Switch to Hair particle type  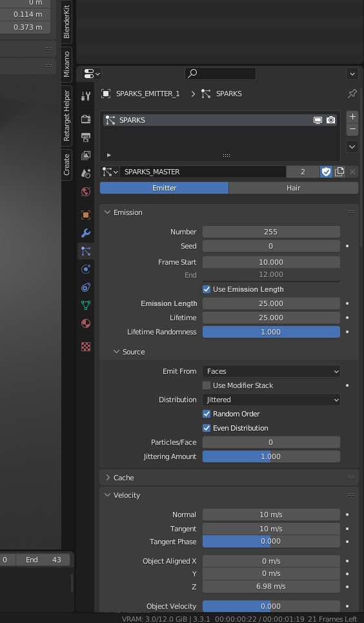click(x=294, y=188)
